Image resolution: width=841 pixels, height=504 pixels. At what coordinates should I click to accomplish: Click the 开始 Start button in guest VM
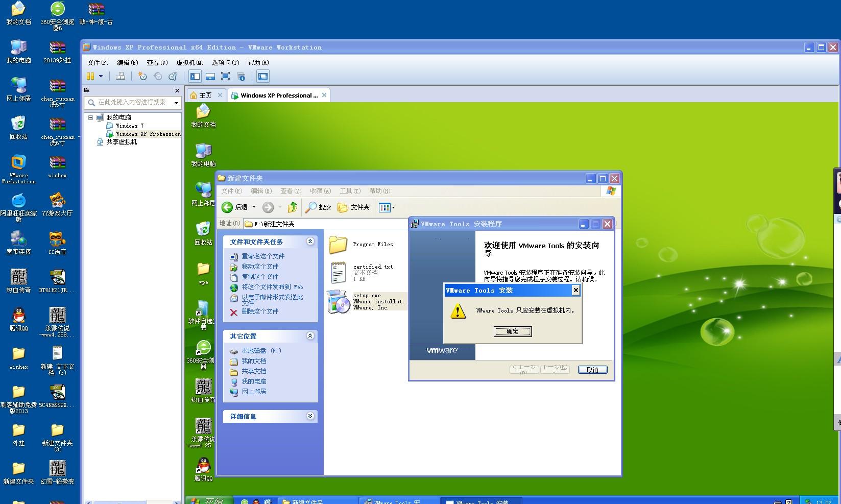[x=209, y=500]
